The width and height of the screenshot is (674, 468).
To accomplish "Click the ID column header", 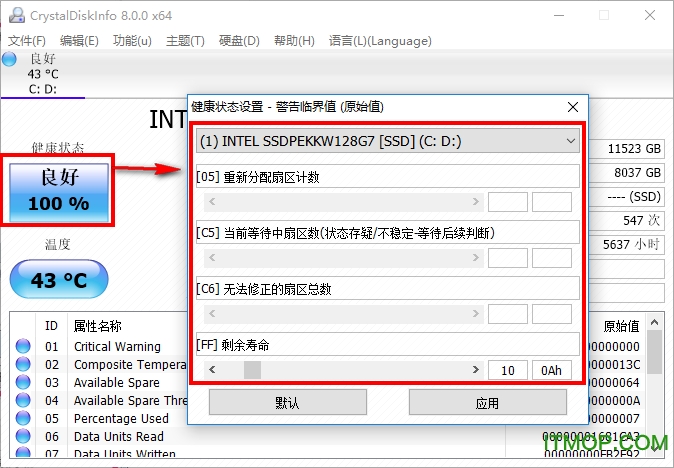I will pyautogui.click(x=51, y=326).
